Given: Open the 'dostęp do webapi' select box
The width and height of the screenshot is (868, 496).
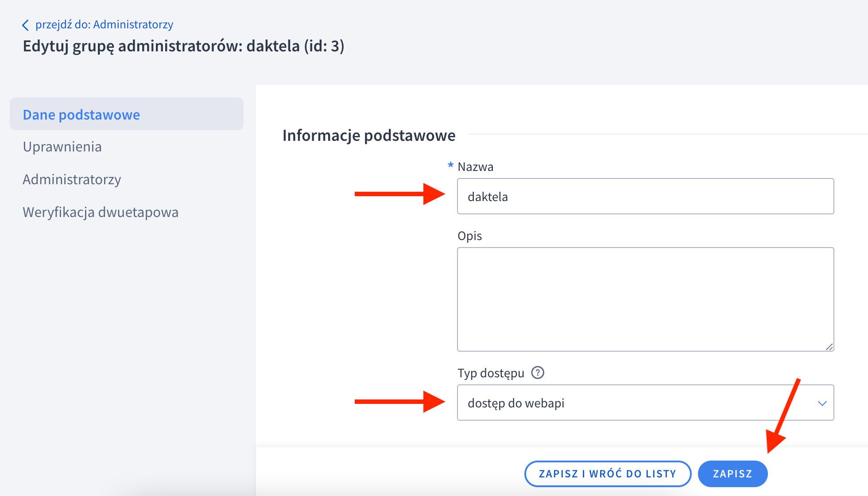Looking at the screenshot, I should (638, 403).
